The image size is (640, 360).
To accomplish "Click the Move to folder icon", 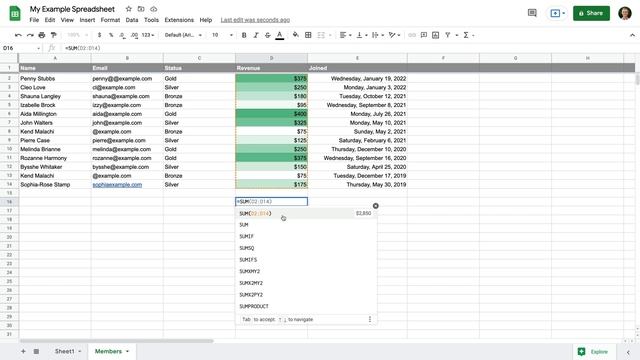I will pyautogui.click(x=141, y=9).
